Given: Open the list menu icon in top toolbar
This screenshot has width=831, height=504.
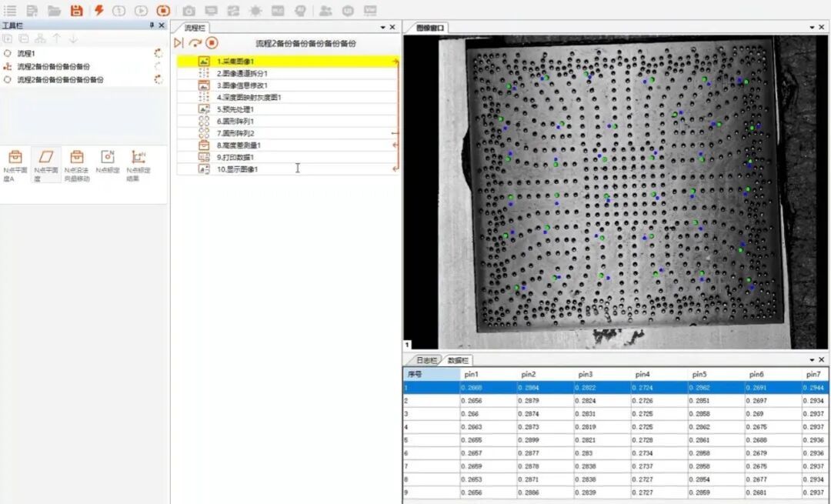Looking at the screenshot, I should [9, 10].
